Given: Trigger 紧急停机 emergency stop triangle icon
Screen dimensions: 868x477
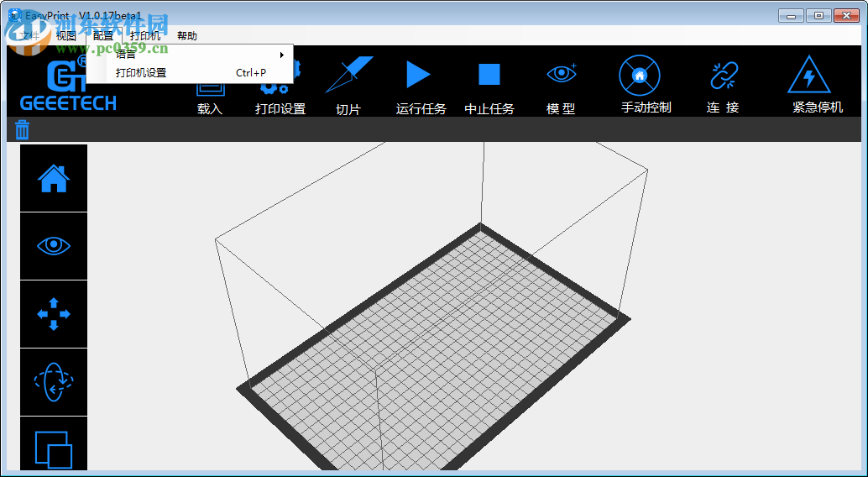Looking at the screenshot, I should 808,75.
